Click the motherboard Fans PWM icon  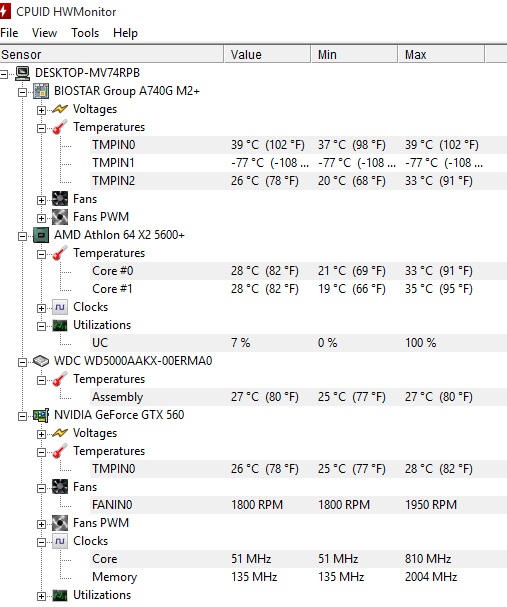60,217
